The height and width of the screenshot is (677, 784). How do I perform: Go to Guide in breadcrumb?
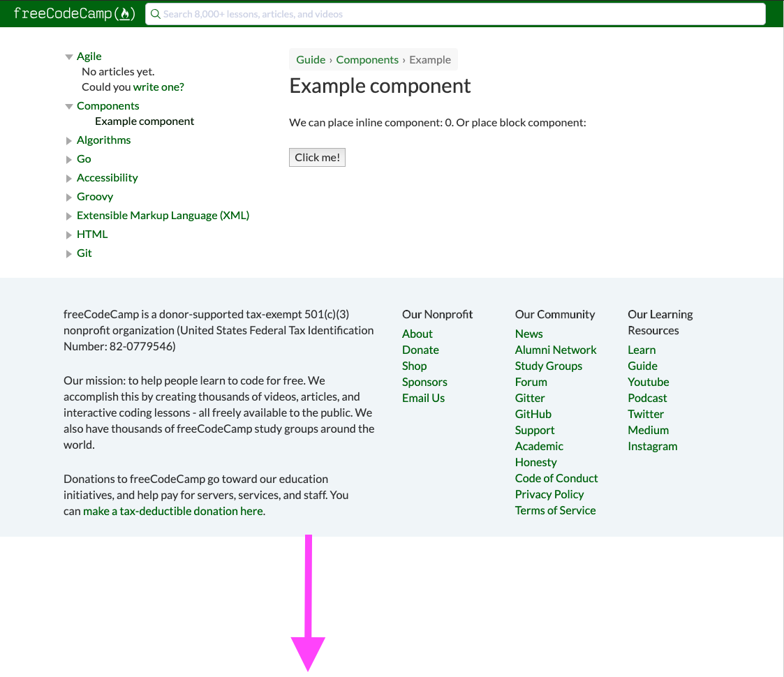[x=311, y=59]
